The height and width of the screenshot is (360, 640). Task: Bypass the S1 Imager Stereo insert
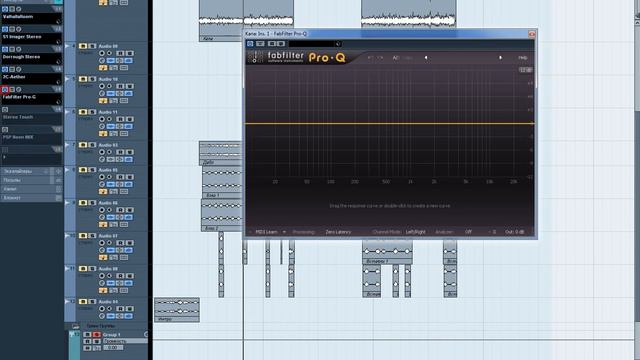coord(12,29)
